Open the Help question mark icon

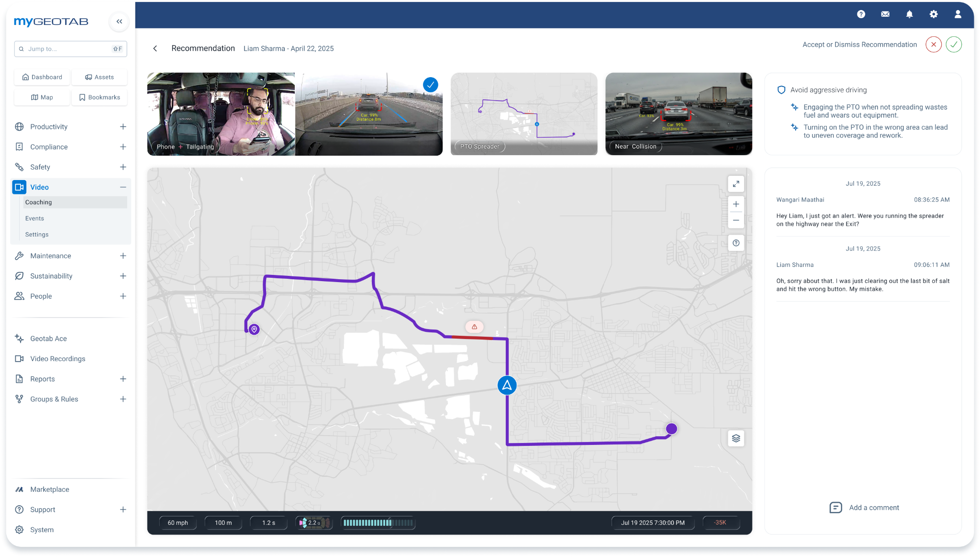(861, 14)
